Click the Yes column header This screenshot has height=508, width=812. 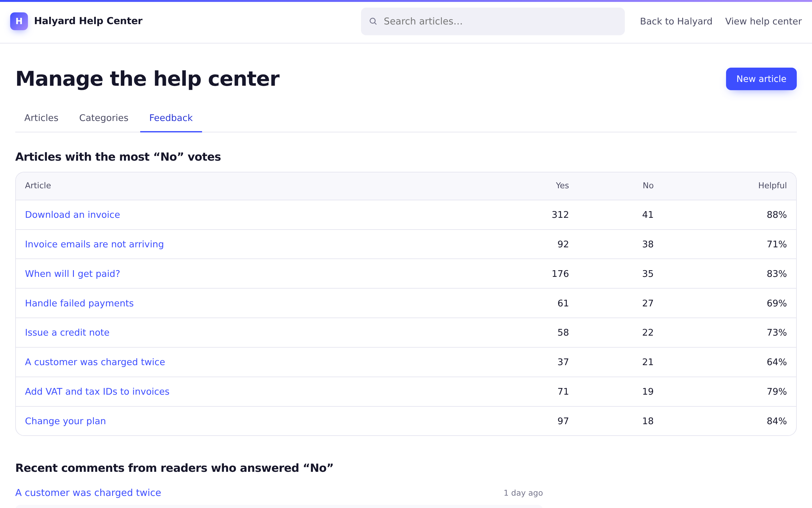[562, 186]
